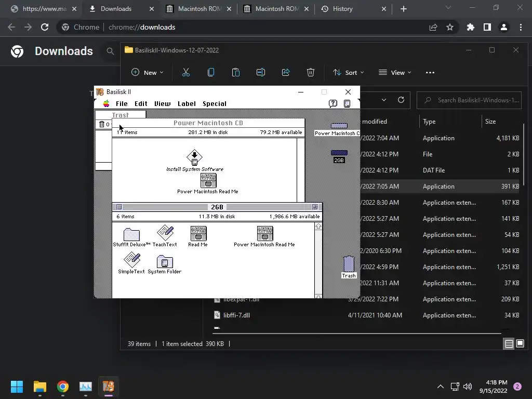Viewport: 532px width, 399px height.
Task: Open the Sort dropdown in File Explorer
Action: click(349, 72)
